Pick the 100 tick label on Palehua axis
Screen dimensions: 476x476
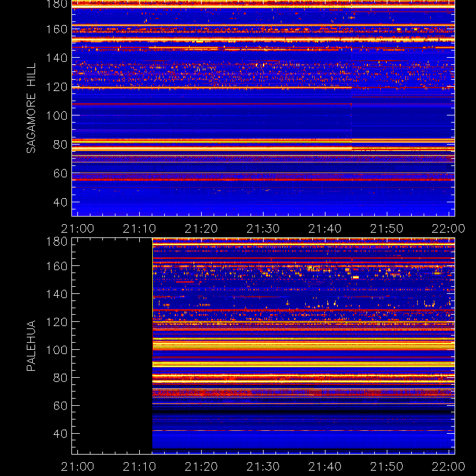pyautogui.click(x=57, y=350)
